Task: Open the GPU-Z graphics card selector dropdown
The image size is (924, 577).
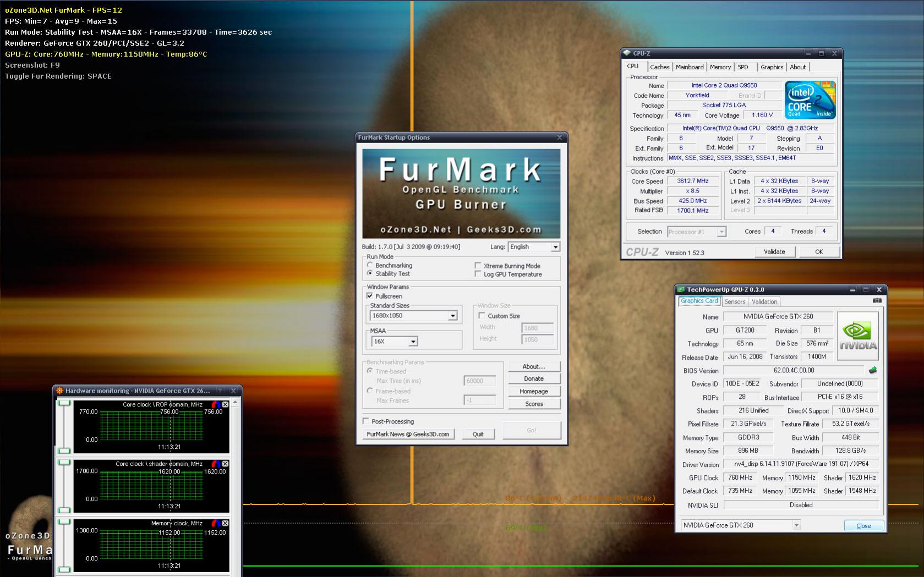Action: tap(741, 525)
